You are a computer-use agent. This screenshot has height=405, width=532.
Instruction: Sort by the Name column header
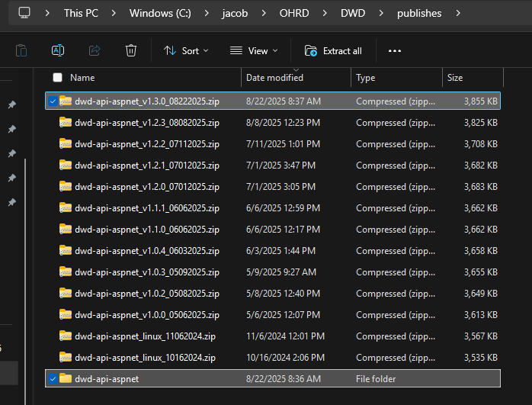click(82, 78)
